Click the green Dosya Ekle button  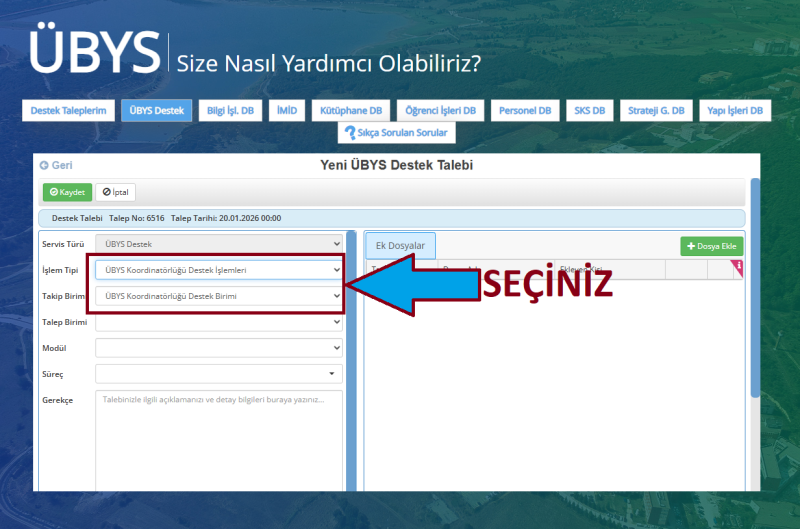point(712,246)
